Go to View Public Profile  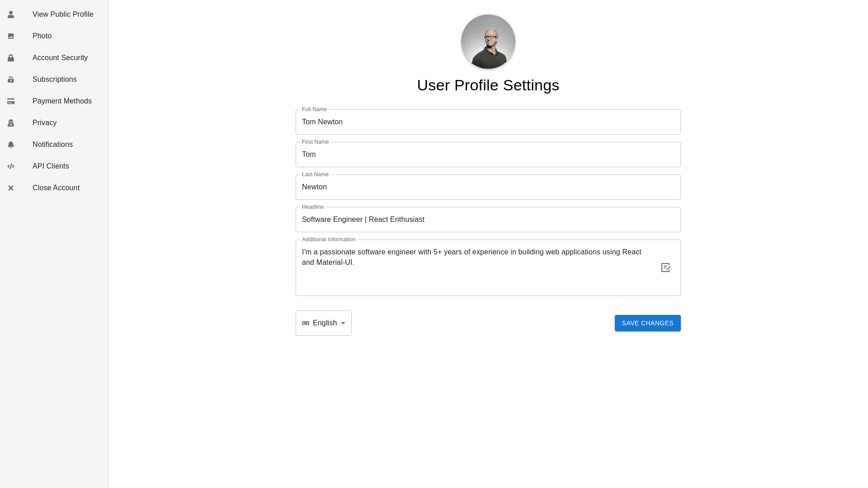pos(63,14)
